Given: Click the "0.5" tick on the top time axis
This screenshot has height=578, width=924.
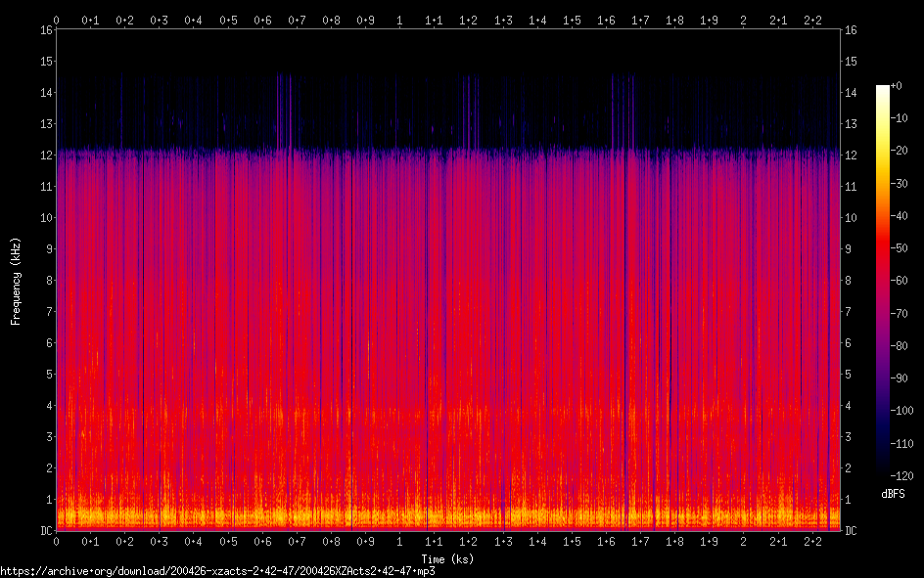Looking at the screenshot, I should (228, 21).
